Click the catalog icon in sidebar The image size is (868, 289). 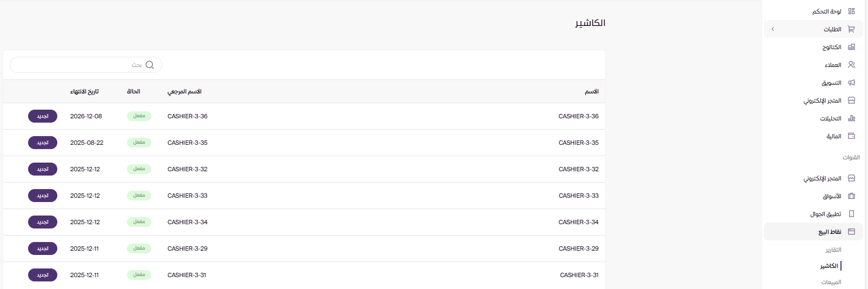pyautogui.click(x=851, y=47)
